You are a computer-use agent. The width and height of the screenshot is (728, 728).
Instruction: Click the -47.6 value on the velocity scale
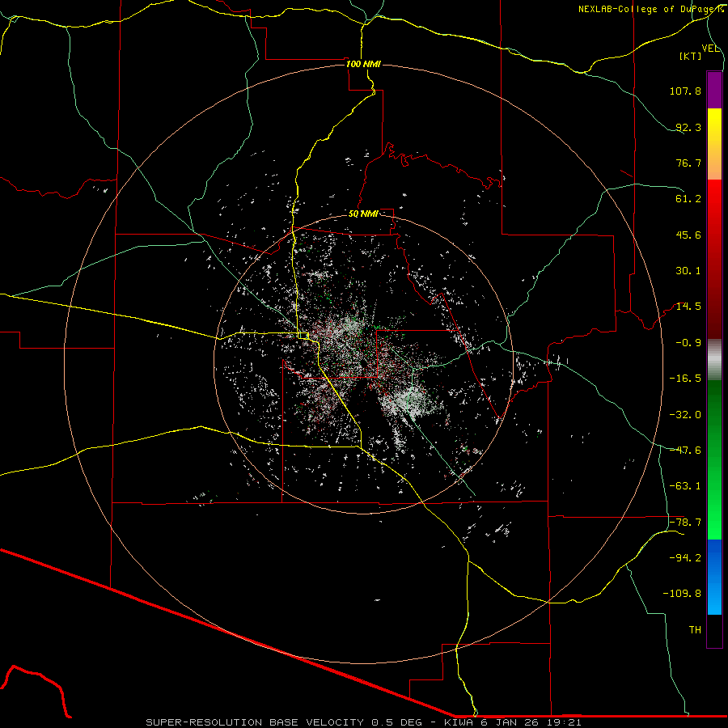[685, 451]
